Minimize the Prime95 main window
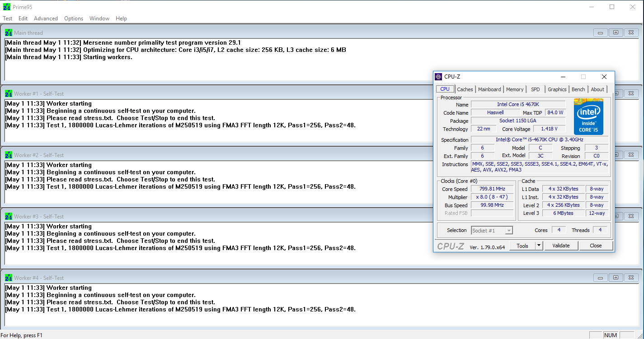 point(591,7)
